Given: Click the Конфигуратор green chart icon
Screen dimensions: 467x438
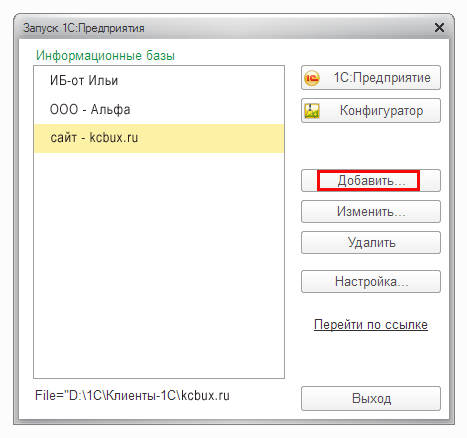Looking at the screenshot, I should point(312,111).
